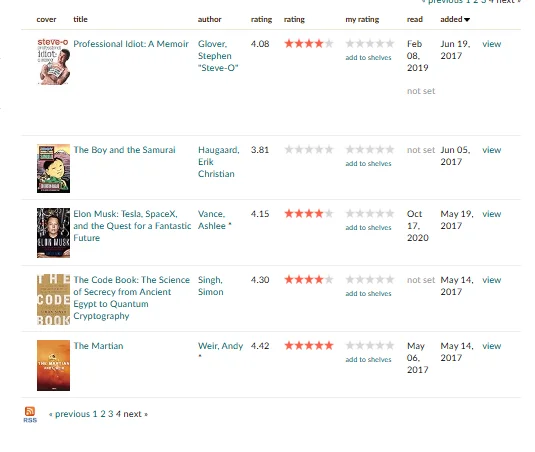Image resolution: width=535 pixels, height=452 pixels.
Task: Sort by my rating column header
Action: click(362, 19)
